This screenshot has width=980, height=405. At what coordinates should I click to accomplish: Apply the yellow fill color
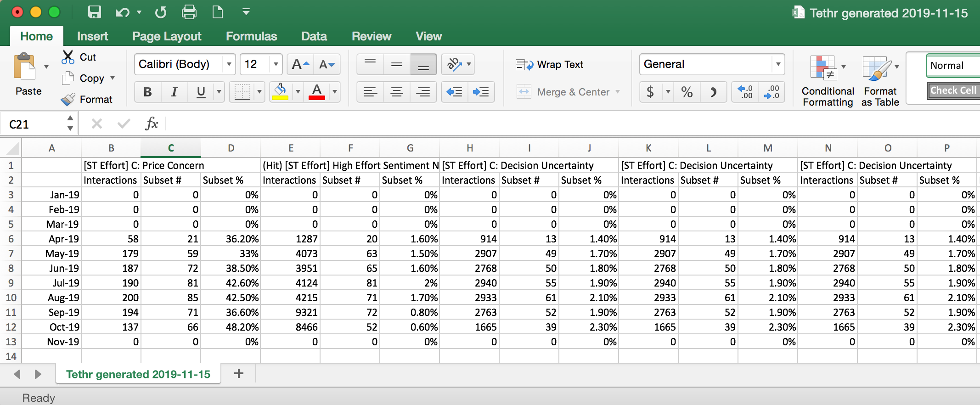[x=280, y=92]
